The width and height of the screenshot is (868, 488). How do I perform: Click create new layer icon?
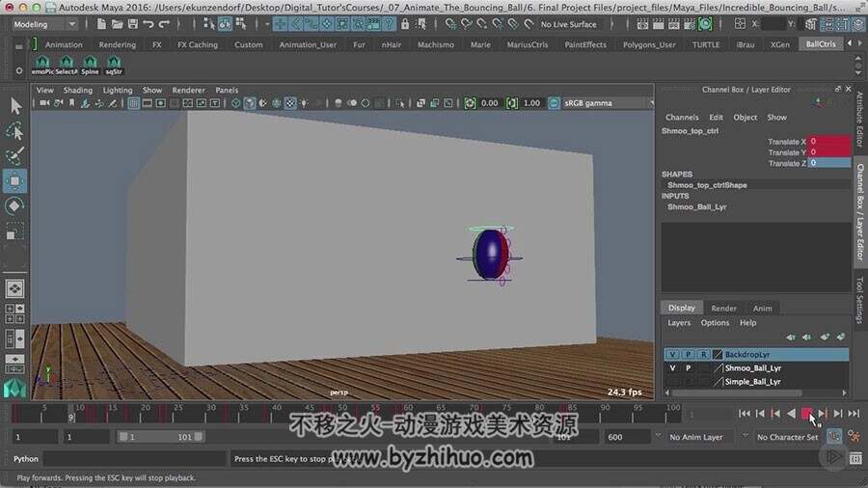826,337
